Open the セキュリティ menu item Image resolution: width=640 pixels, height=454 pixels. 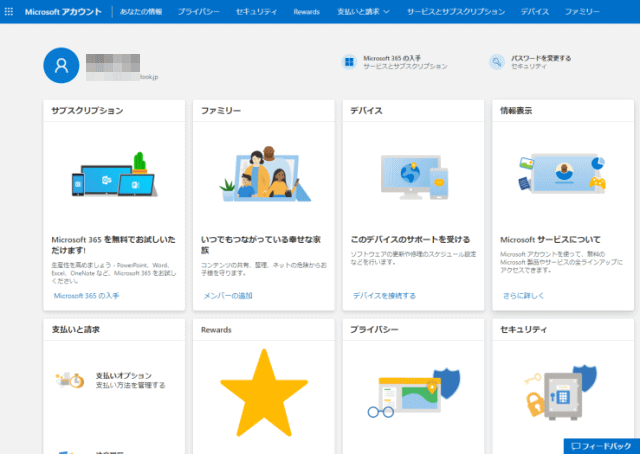pyautogui.click(x=256, y=12)
